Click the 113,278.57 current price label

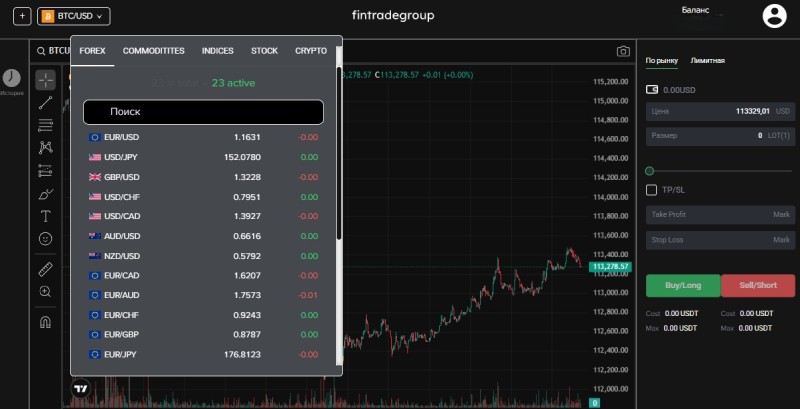[x=610, y=267]
